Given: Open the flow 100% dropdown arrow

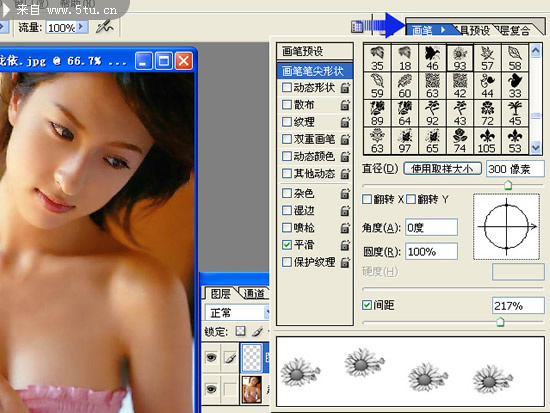Looking at the screenshot, I should coord(81,27).
